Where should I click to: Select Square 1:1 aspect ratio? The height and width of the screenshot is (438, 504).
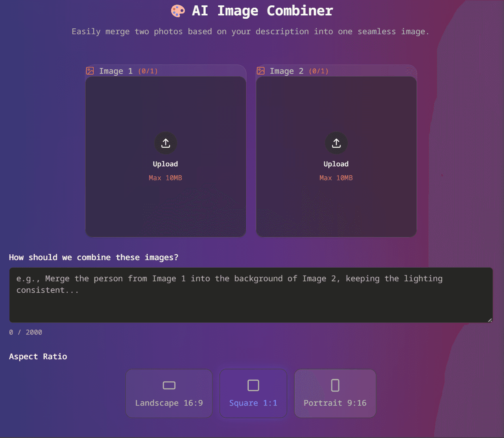[253, 393]
